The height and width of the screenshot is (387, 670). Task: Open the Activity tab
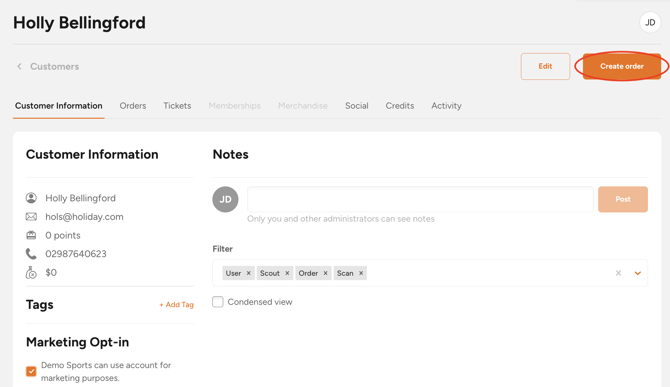coord(447,106)
